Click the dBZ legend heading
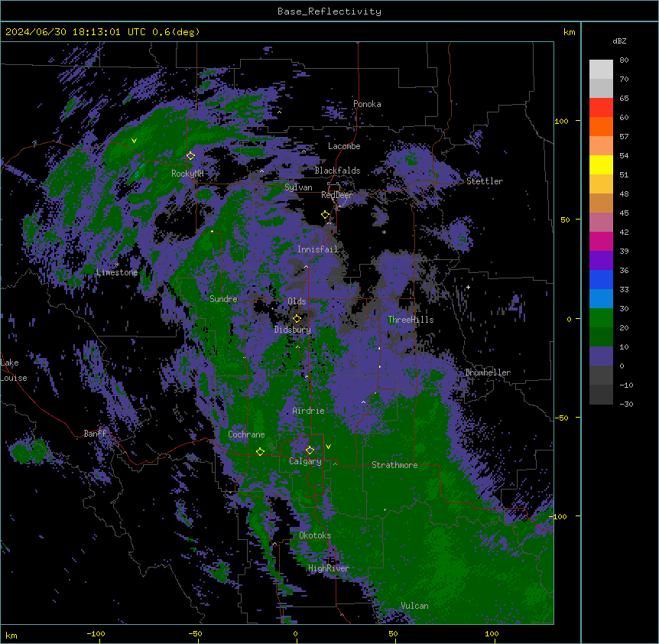This screenshot has width=659, height=644. (x=619, y=41)
